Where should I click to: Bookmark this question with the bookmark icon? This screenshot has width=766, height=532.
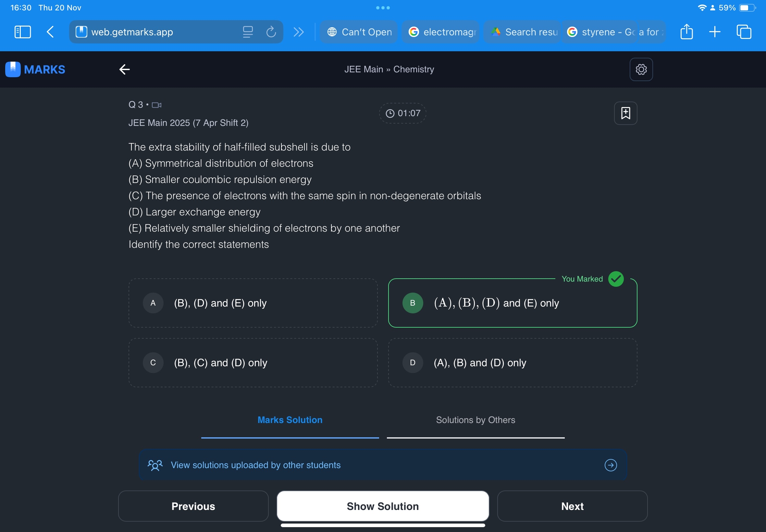pos(625,113)
